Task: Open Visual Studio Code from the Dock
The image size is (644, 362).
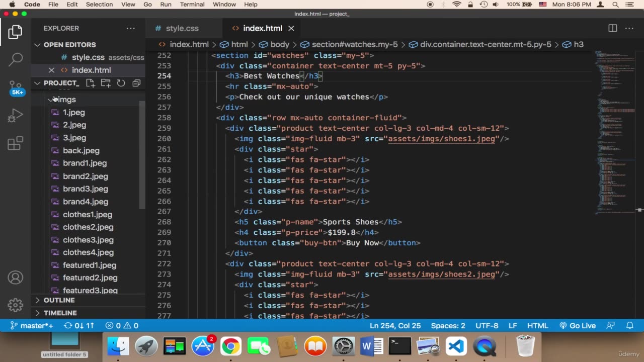Action: (x=456, y=346)
